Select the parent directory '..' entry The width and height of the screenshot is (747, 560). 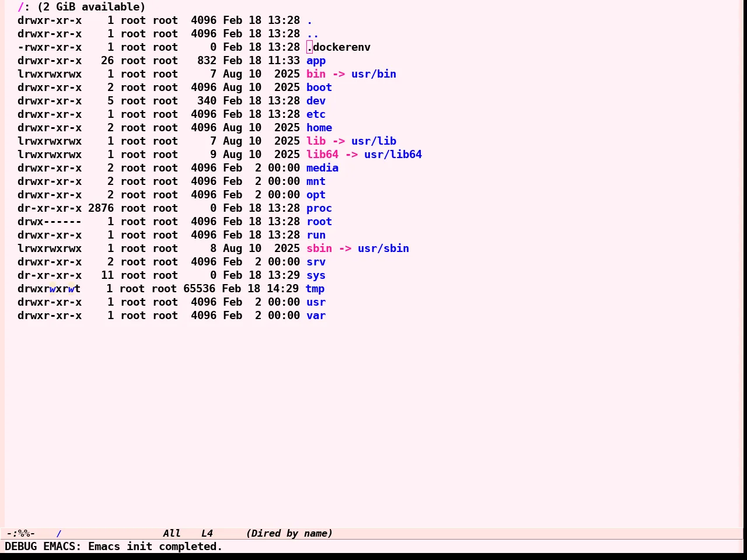point(313,34)
